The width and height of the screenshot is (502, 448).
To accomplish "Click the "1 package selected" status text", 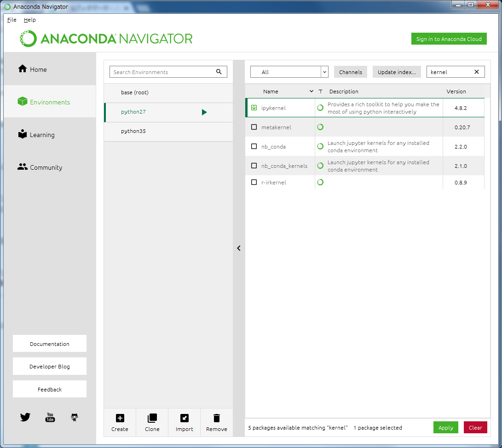I will tap(377, 427).
